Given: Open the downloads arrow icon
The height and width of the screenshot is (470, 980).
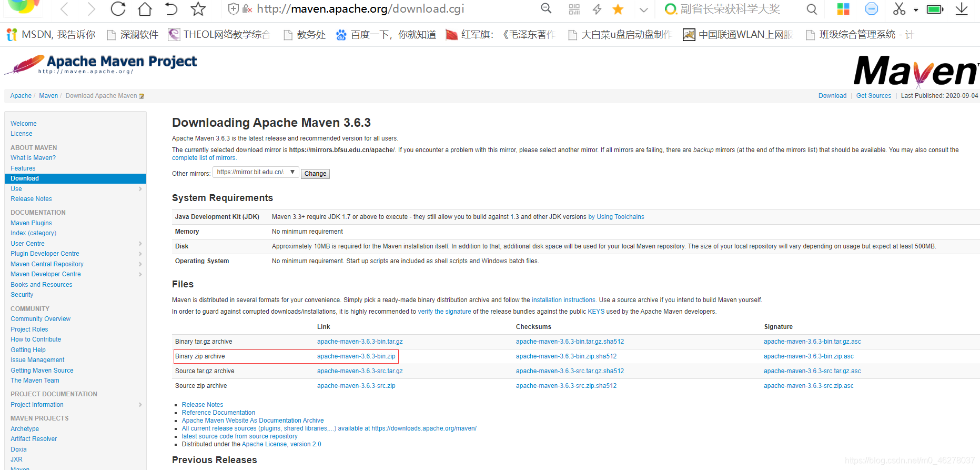Looking at the screenshot, I should pos(962,9).
